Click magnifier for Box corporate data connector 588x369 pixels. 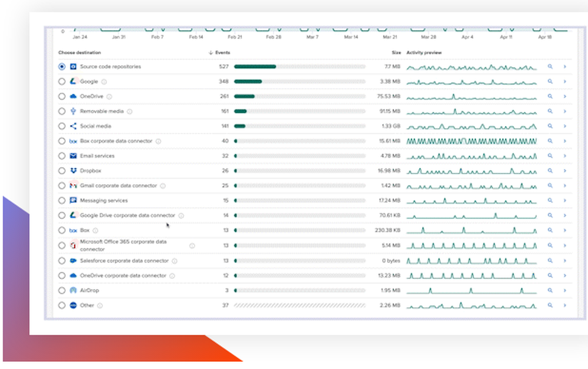click(x=550, y=141)
